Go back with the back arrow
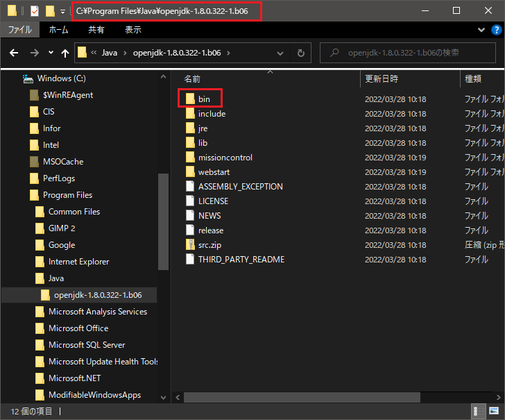The image size is (505, 420). tap(15, 53)
